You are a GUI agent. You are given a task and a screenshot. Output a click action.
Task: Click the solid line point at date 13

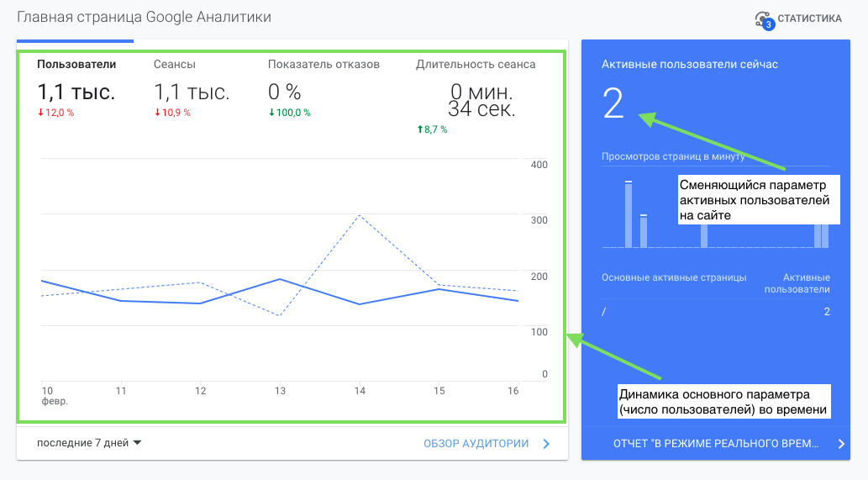tap(280, 279)
